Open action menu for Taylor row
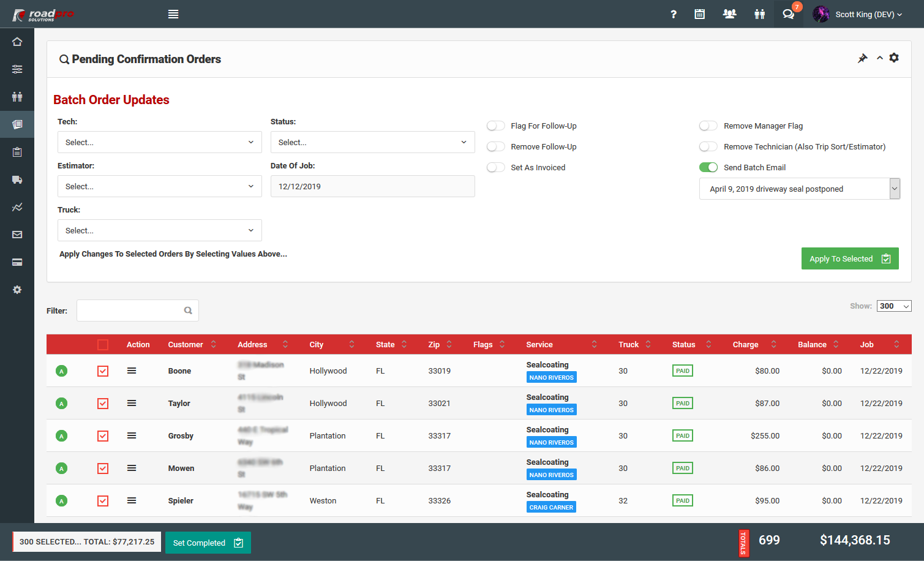This screenshot has height=561, width=924. tap(132, 403)
